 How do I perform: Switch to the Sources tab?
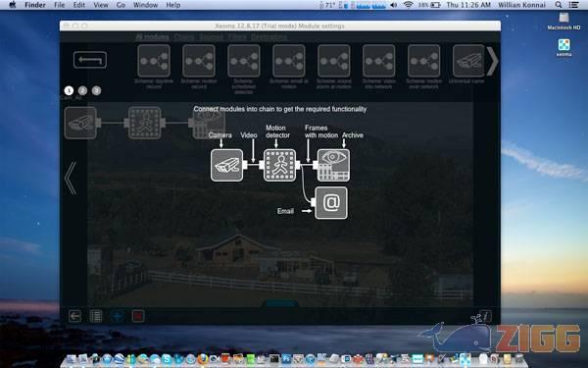coord(211,37)
